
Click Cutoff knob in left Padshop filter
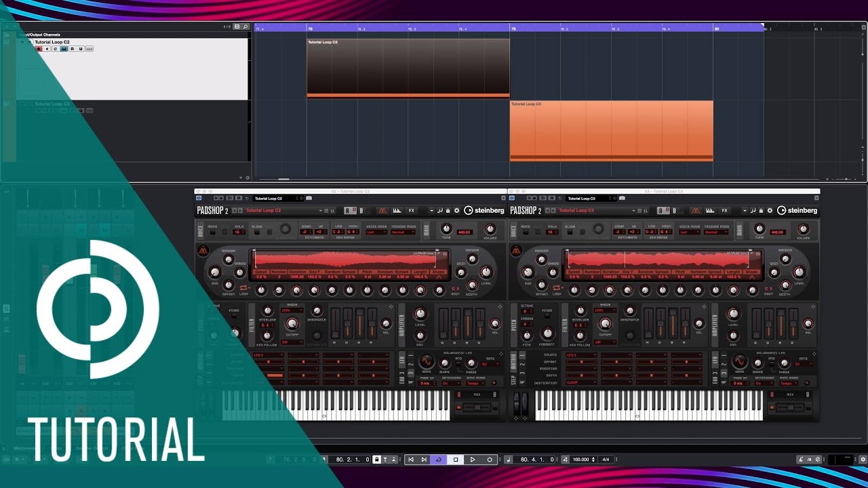pyautogui.click(x=292, y=323)
